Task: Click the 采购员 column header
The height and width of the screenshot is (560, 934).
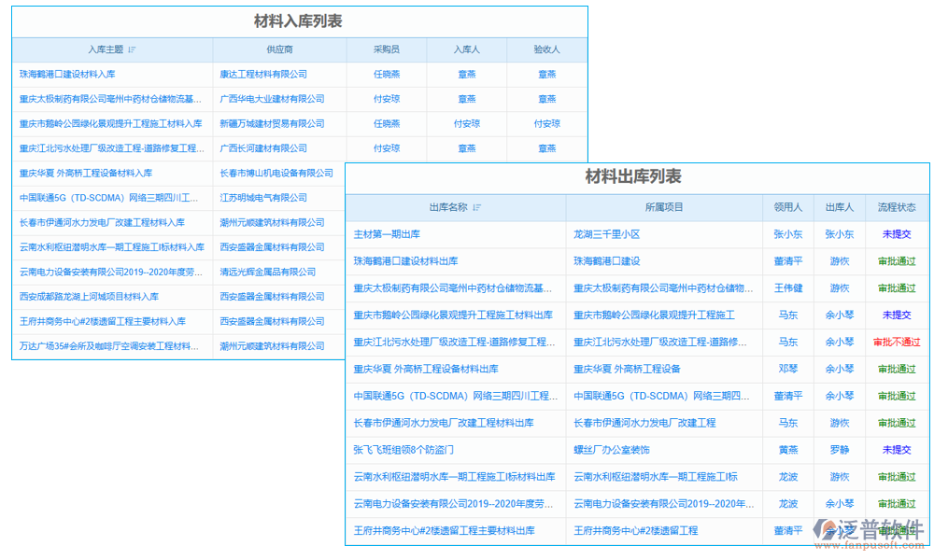Action: (x=386, y=49)
